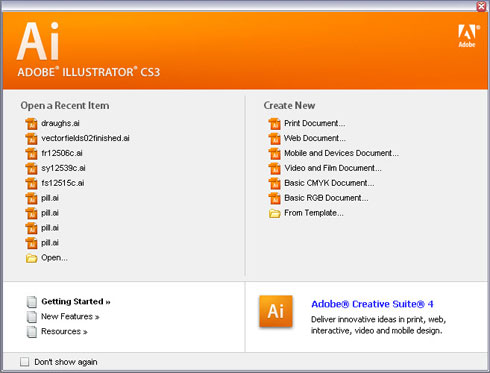
Task: Open the Resources » link
Action: (x=64, y=332)
